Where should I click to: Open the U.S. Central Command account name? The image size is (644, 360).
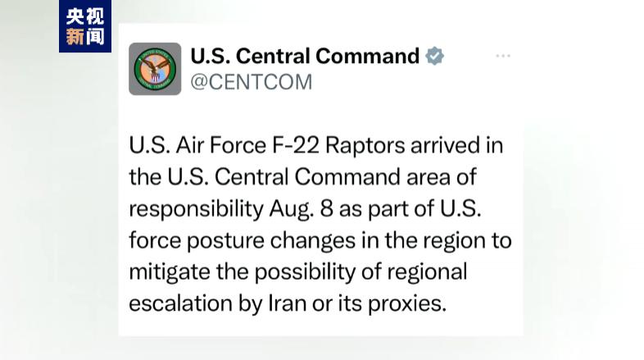304,56
